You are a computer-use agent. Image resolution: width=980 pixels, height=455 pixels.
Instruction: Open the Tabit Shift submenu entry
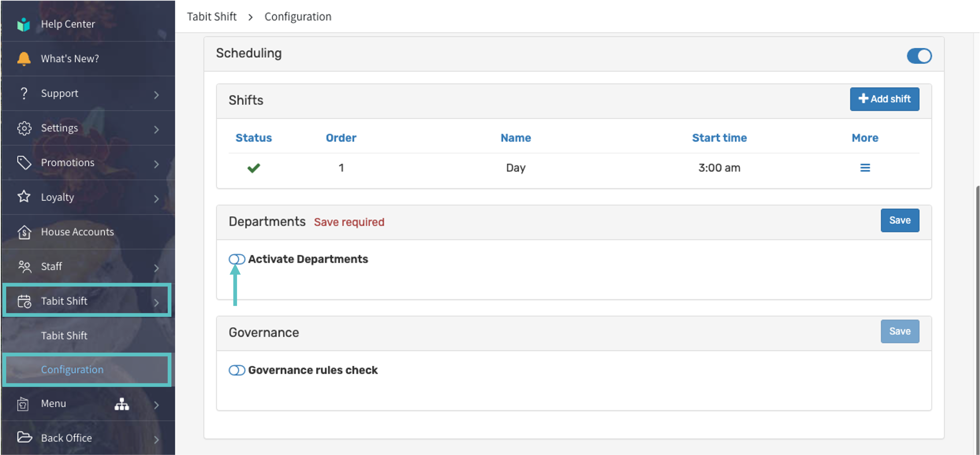pos(64,335)
